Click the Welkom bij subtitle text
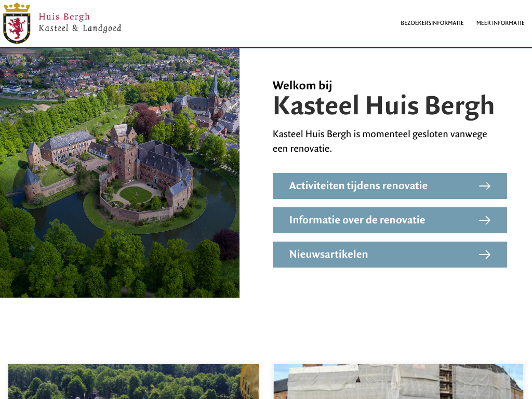This screenshot has width=532, height=399. [x=302, y=86]
